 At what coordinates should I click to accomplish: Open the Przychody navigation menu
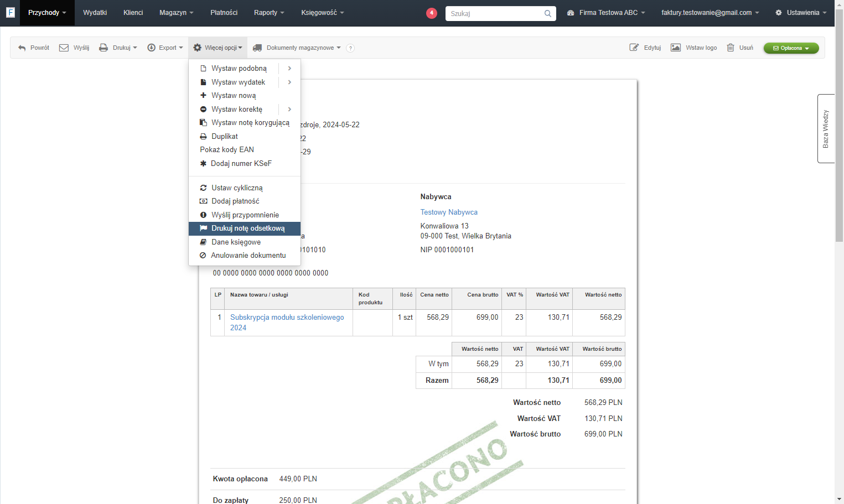click(x=47, y=13)
